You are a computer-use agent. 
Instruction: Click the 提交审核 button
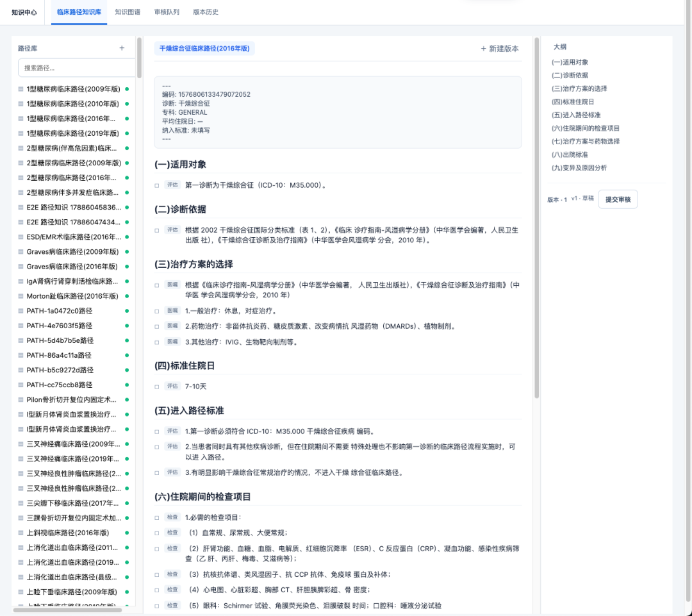pos(618,199)
